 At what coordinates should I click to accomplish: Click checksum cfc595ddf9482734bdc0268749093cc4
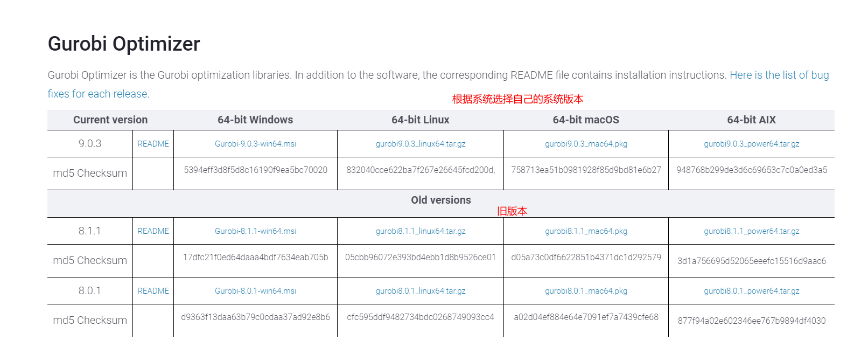[421, 317]
